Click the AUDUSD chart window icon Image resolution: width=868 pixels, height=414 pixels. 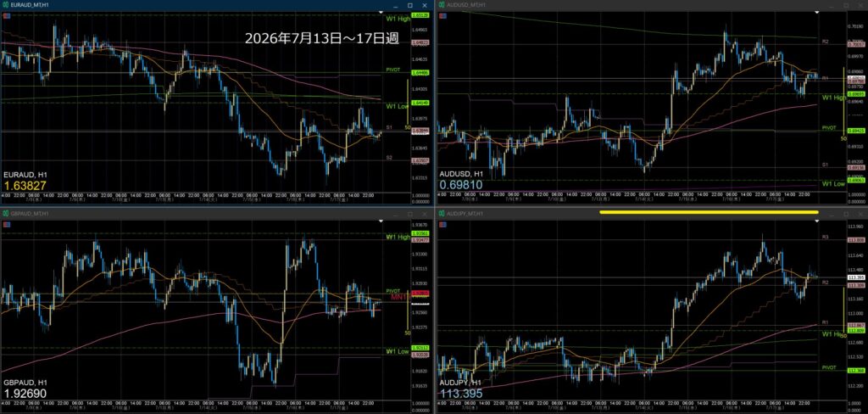click(442, 4)
